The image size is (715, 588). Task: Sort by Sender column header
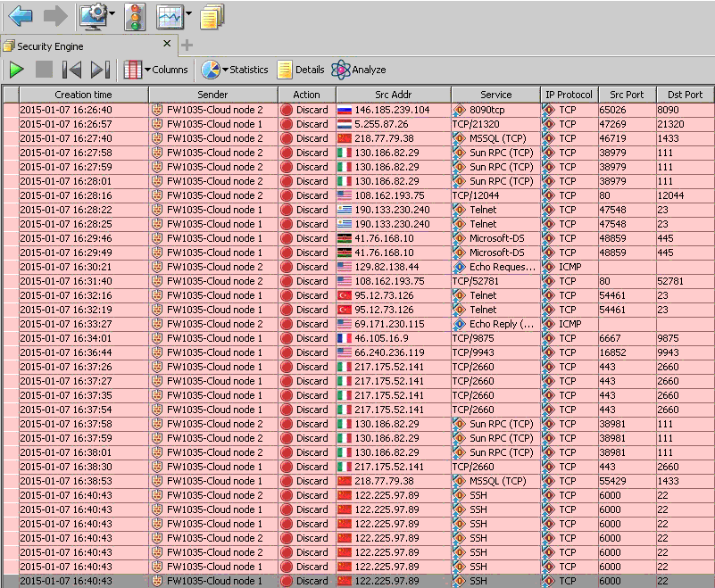coord(213,95)
